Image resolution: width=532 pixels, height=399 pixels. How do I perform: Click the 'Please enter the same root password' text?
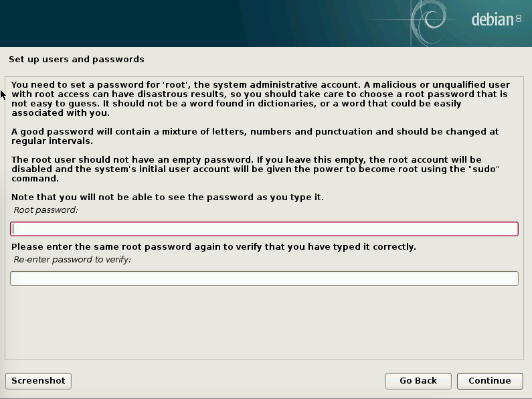213,246
